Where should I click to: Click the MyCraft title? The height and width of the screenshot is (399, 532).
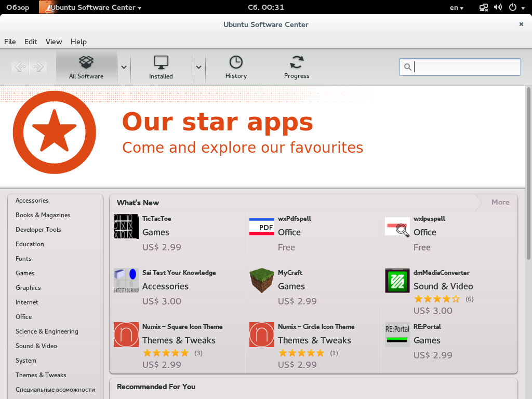pos(290,273)
